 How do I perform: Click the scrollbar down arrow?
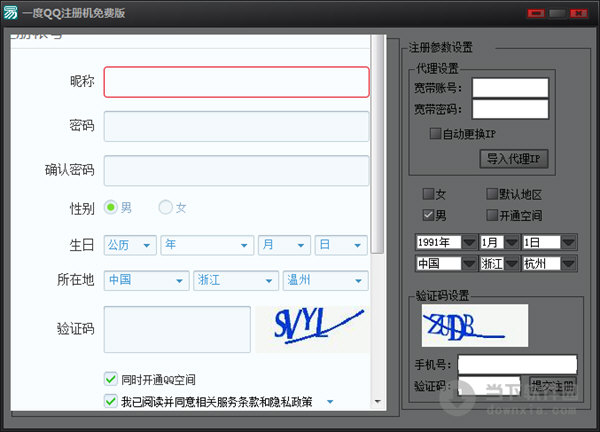click(x=378, y=401)
